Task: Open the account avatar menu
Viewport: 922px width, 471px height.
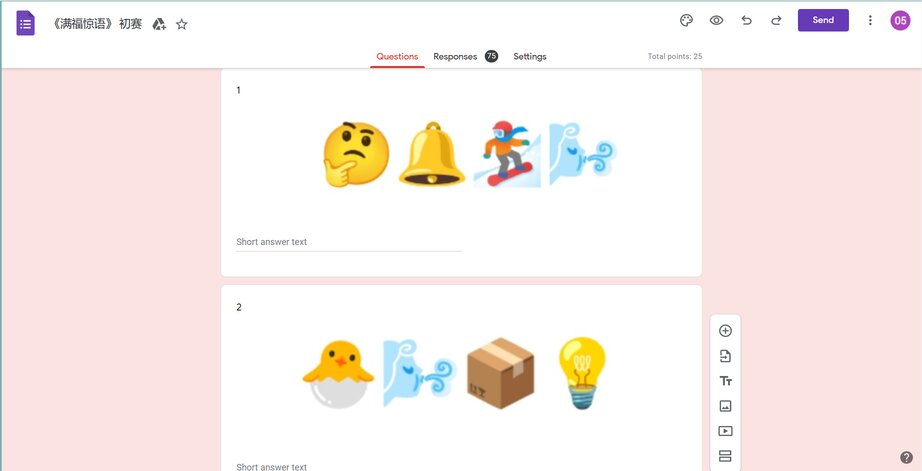Action: pyautogui.click(x=900, y=21)
